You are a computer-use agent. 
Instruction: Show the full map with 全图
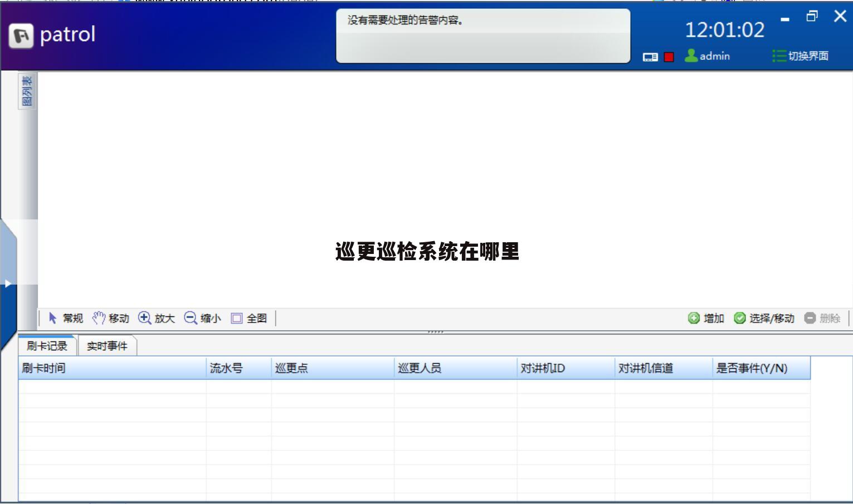click(249, 318)
